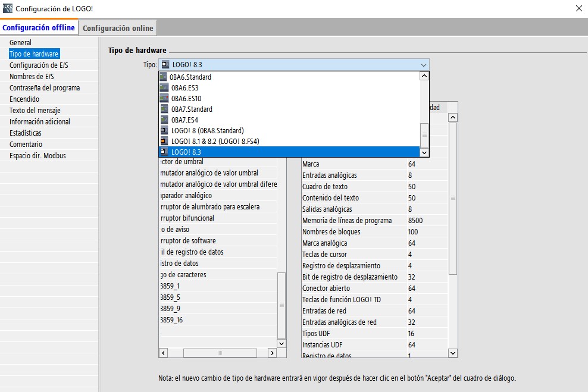Click function list scroll down arrow

click(282, 343)
